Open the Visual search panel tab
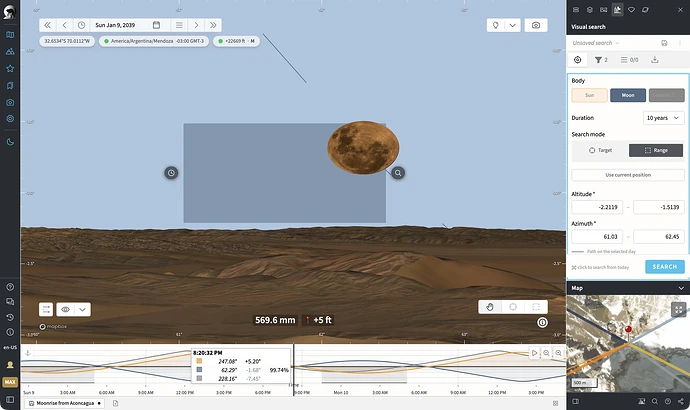The image size is (690, 410). point(617,10)
